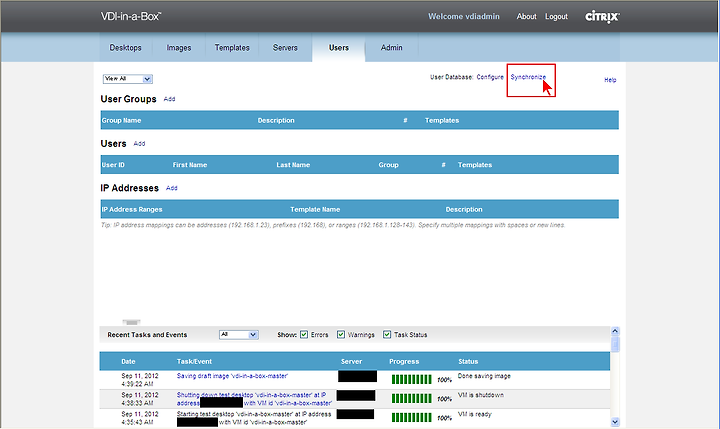
Task: Open the View All dropdown
Action: (x=128, y=79)
